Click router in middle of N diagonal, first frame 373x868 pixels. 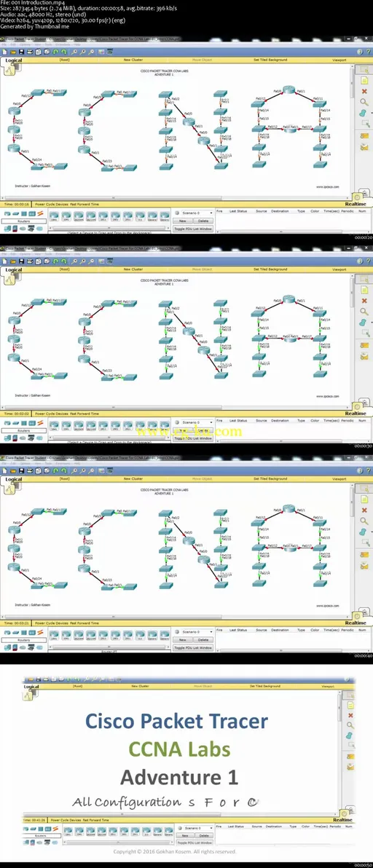pos(189,122)
